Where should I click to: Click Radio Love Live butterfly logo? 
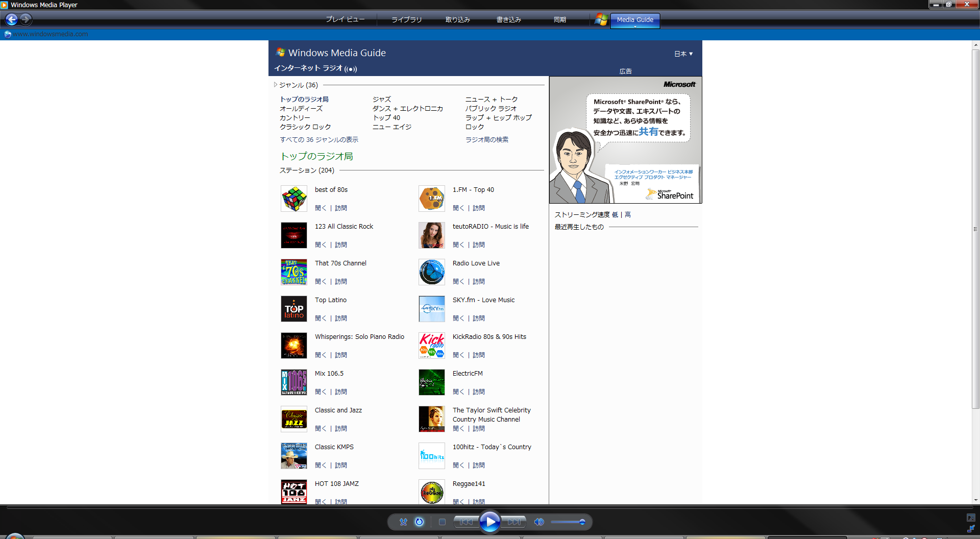(x=432, y=272)
